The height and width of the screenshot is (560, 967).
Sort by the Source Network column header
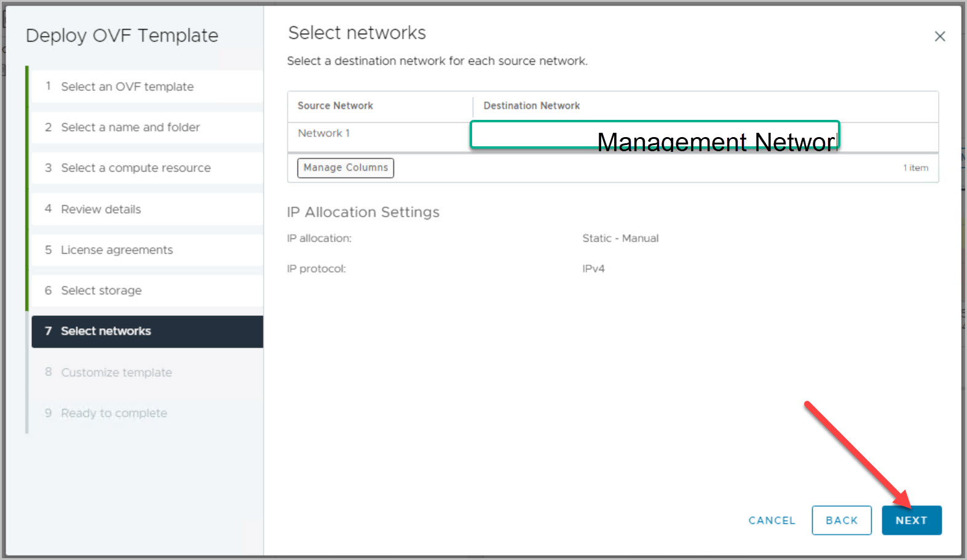tap(336, 106)
